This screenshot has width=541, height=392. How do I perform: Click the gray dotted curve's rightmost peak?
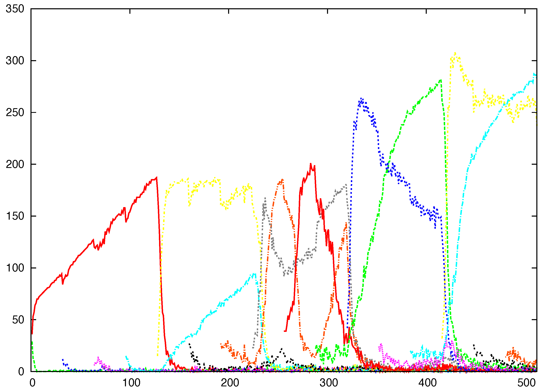(x=346, y=184)
